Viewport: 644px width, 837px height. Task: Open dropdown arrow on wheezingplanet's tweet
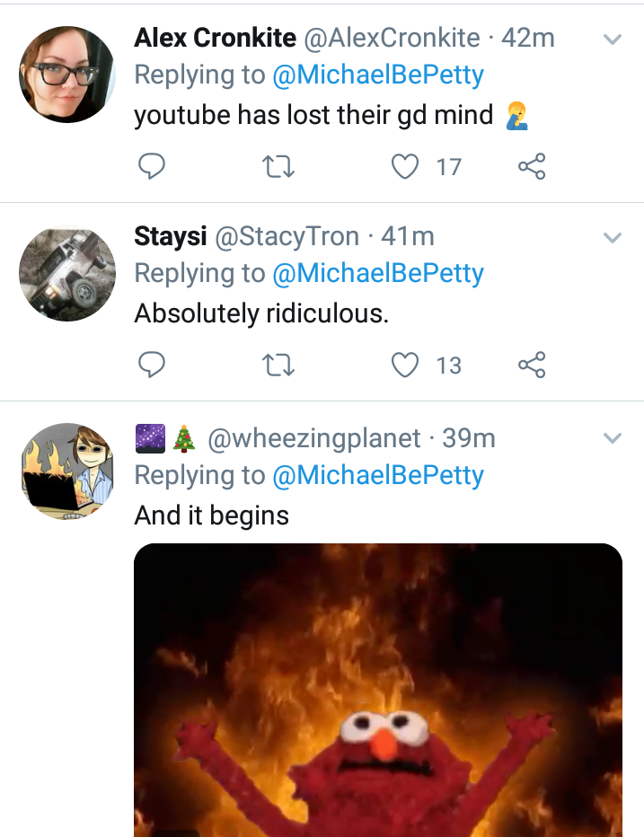(x=612, y=439)
